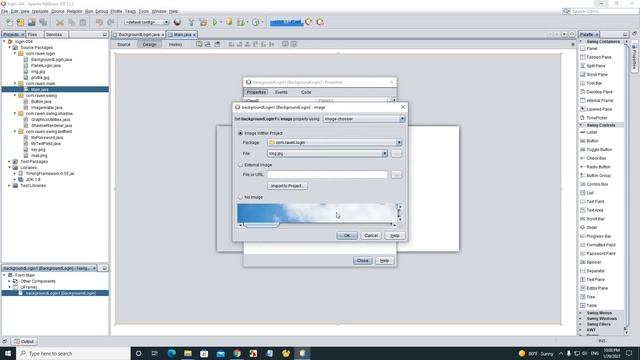This screenshot has height=360, width=640.
Task: Switch to the History editor view
Action: pos(176,44)
